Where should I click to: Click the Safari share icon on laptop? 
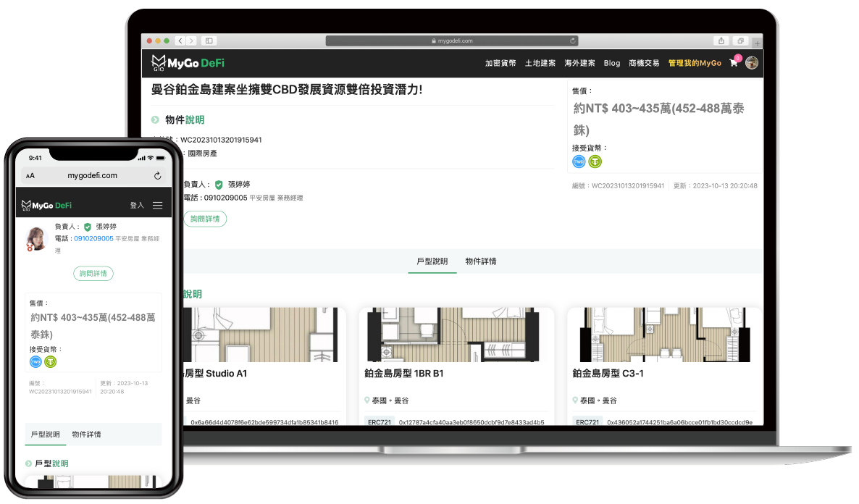(721, 41)
